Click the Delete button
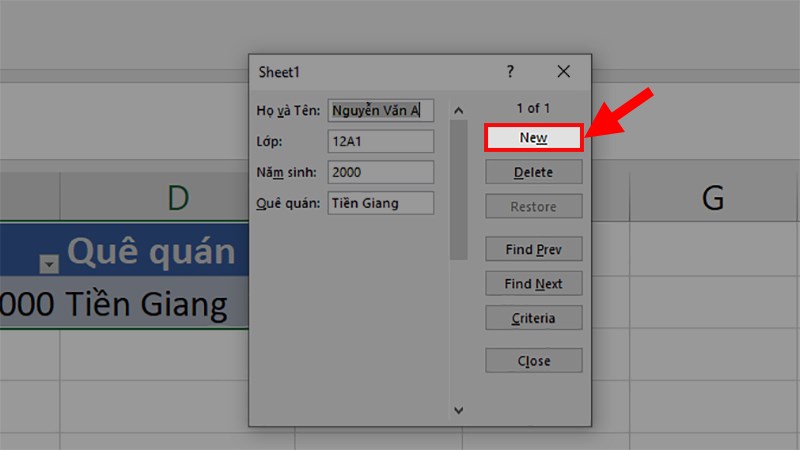The height and width of the screenshot is (450, 800). tap(533, 172)
